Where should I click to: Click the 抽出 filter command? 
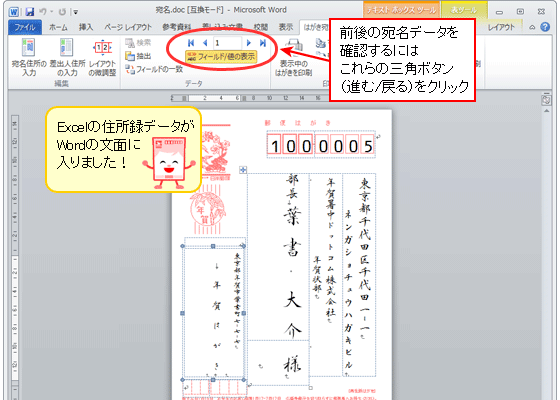138,56
